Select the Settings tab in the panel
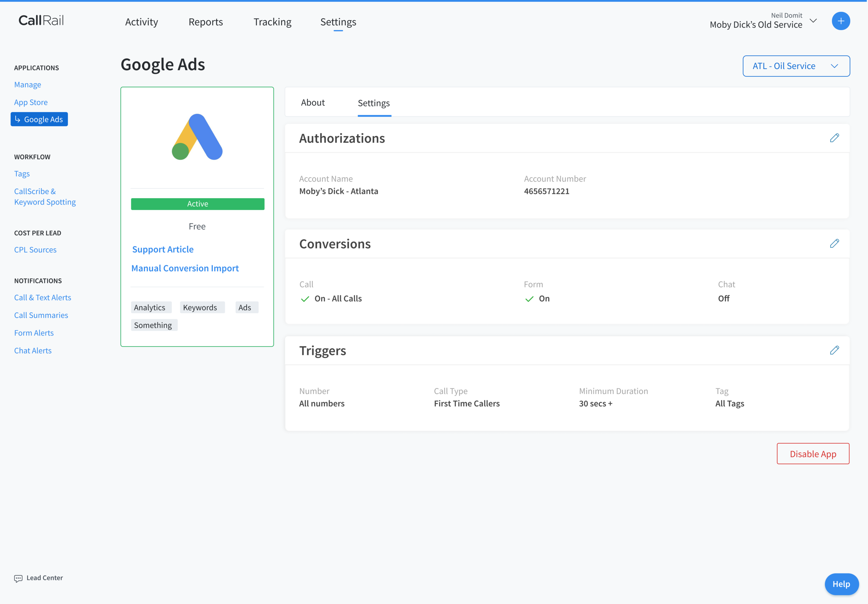 point(374,103)
